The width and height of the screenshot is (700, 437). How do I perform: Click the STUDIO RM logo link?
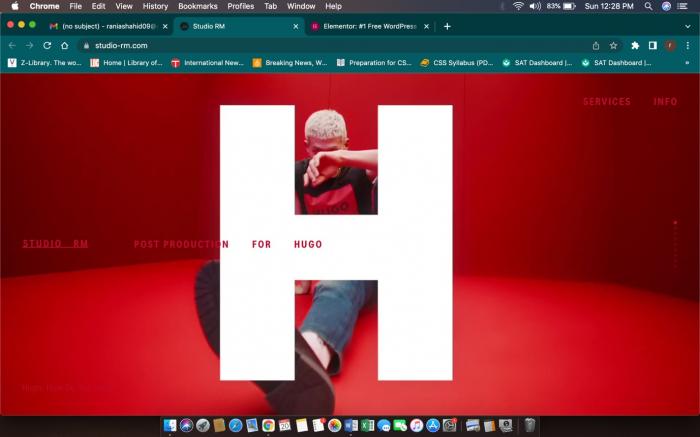point(55,244)
